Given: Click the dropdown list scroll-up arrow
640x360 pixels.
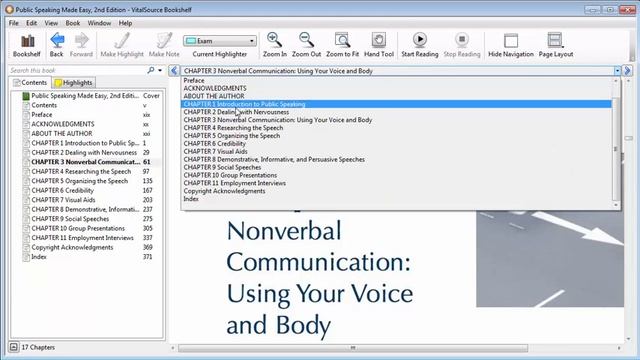Looking at the screenshot, I should point(616,81).
